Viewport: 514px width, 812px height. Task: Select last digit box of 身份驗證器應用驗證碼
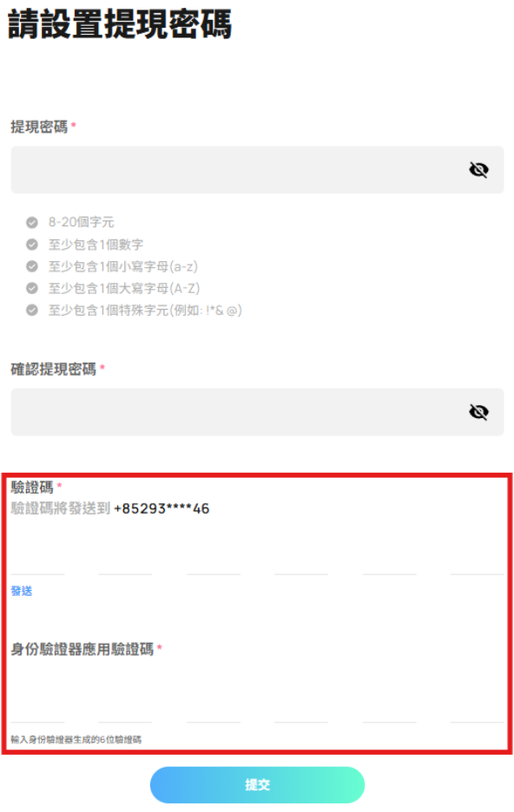coord(477,705)
